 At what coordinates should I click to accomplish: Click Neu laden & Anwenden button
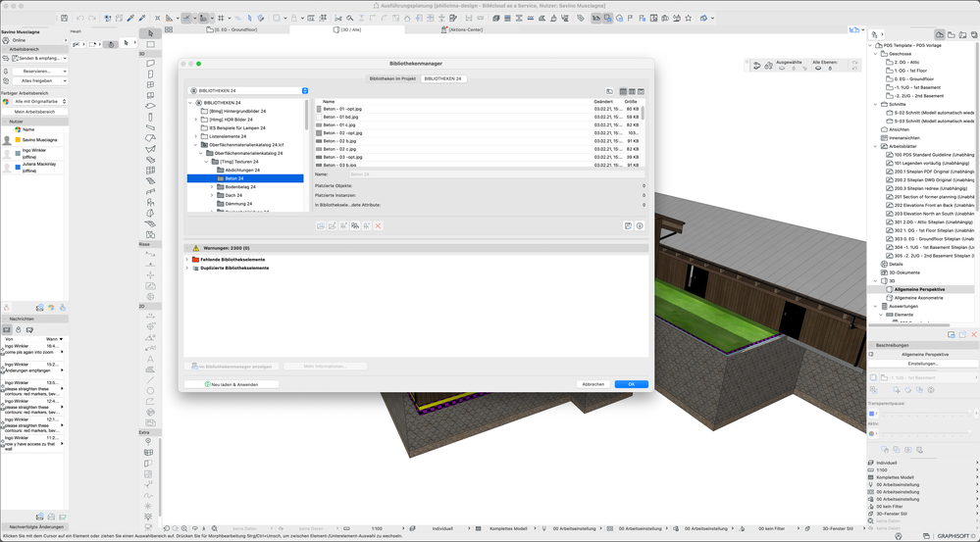[x=232, y=384]
